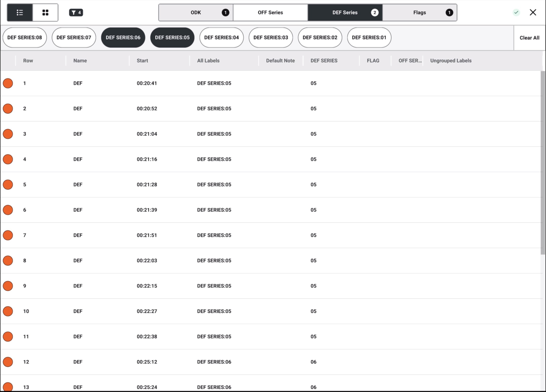Image resolution: width=546 pixels, height=392 pixels.
Task: Click the orange circle on row 1
Action: click(x=8, y=83)
